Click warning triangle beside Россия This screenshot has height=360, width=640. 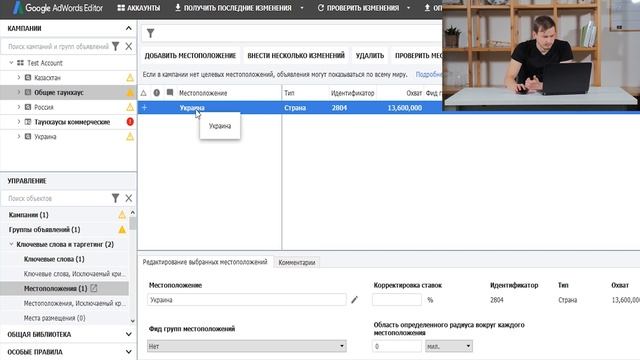click(130, 107)
